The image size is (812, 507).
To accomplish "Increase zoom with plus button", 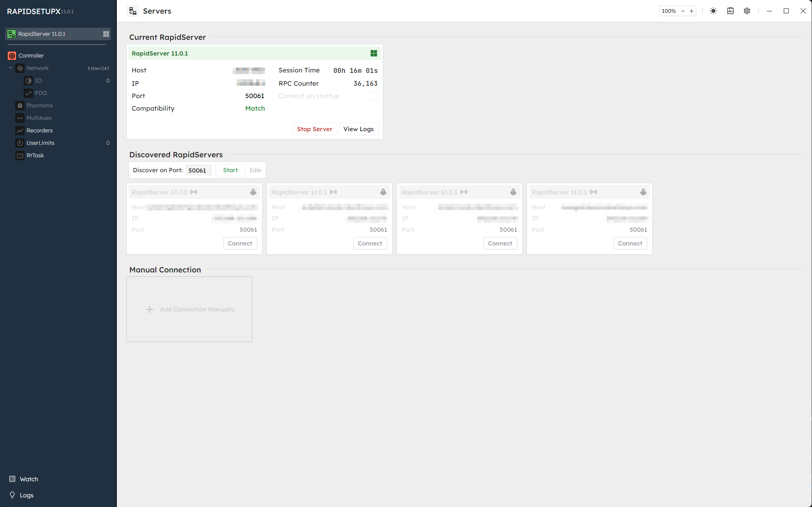I will [692, 11].
